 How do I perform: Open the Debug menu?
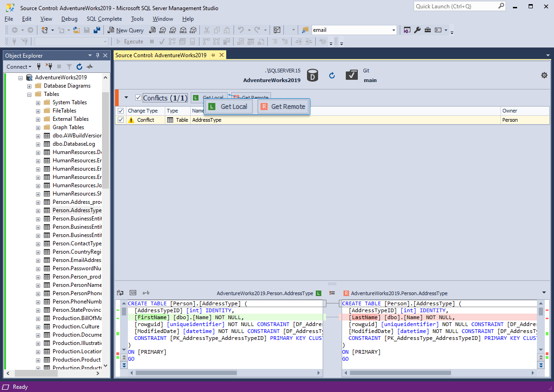[69, 19]
